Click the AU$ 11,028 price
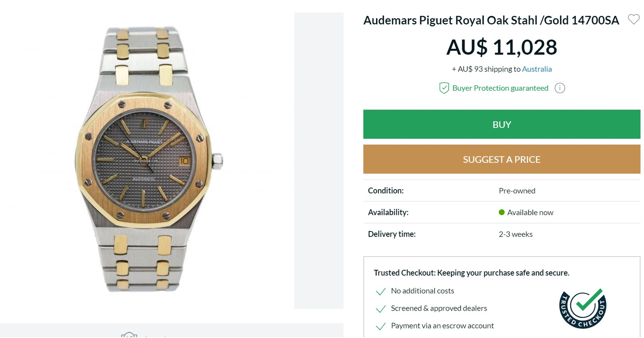This screenshot has height=338, width=644. pos(501,47)
